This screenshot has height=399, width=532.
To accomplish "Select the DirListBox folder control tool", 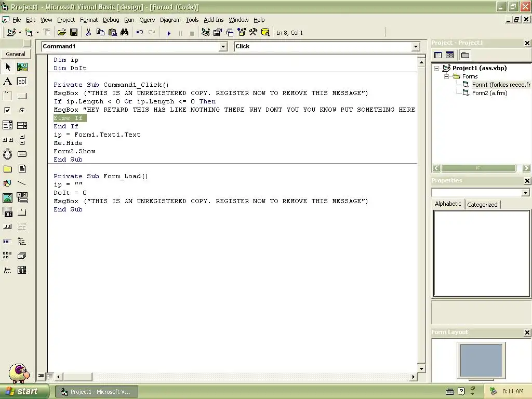I will coord(7,169).
